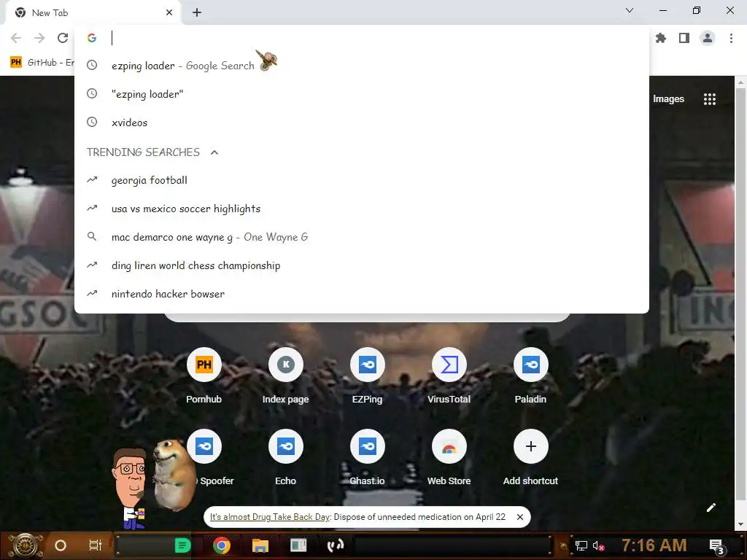The image size is (747, 560).
Task: Open the EZPing shortcut
Action: pos(368,376)
